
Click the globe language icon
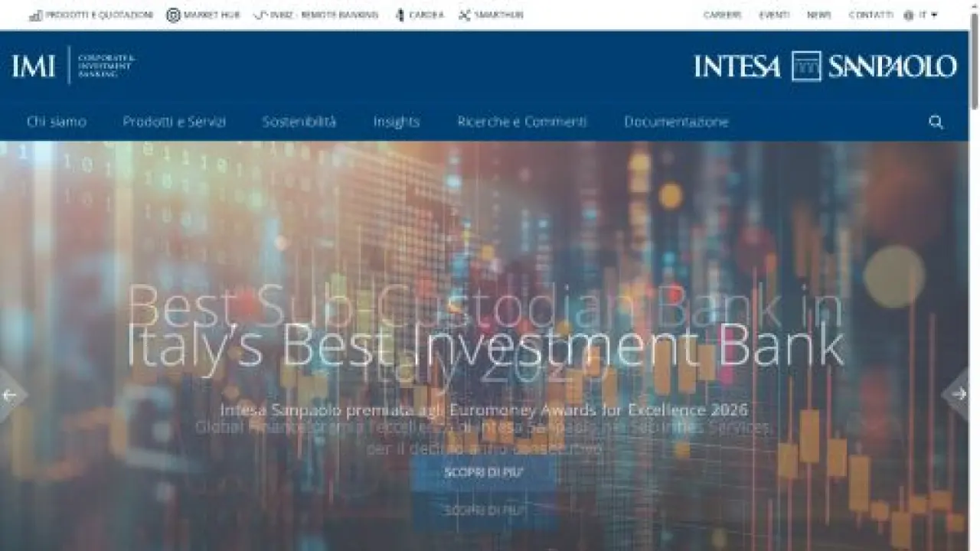point(909,15)
